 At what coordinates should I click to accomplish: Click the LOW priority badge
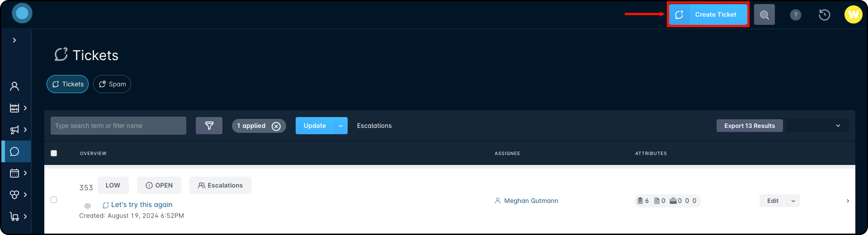point(113,185)
